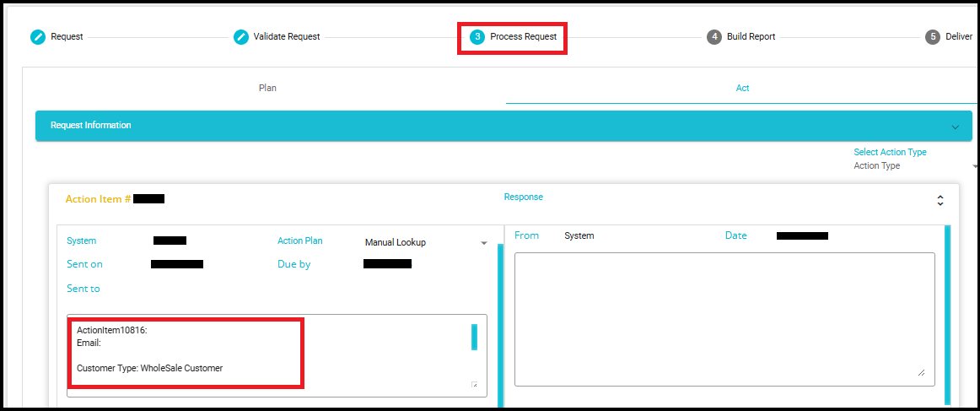Image resolution: width=980 pixels, height=411 pixels.
Task: Switch to the Plan tab
Action: pos(267,88)
